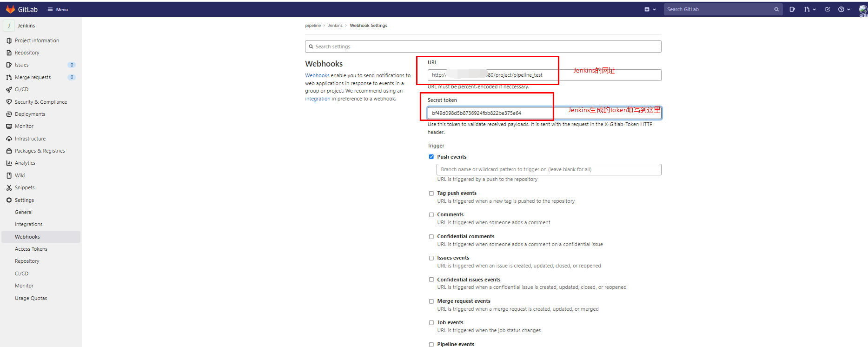Click the Analytics chart icon
This screenshot has height=347, width=868.
pyautogui.click(x=9, y=163)
